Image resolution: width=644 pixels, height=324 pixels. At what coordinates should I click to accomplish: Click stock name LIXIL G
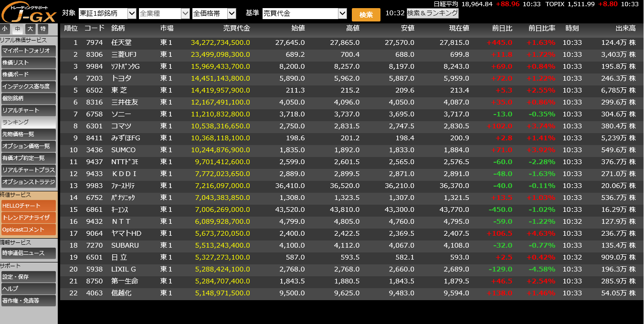click(124, 269)
